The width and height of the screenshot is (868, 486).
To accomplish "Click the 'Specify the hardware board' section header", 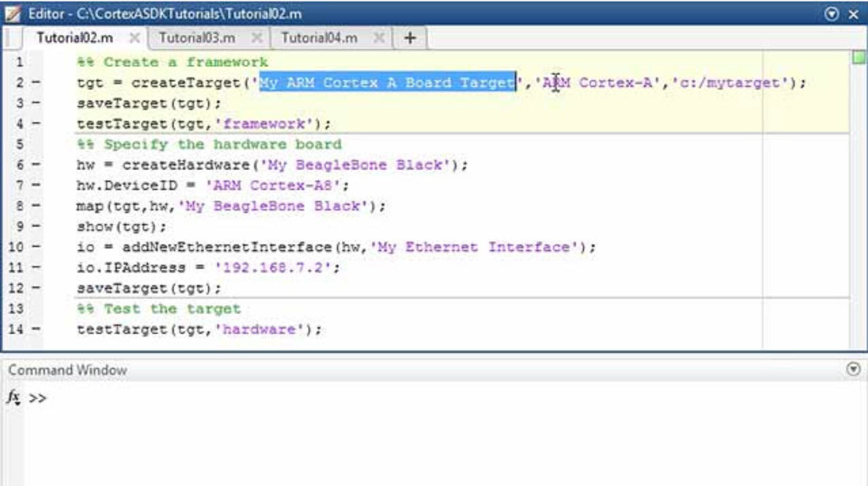I will pos(222,144).
